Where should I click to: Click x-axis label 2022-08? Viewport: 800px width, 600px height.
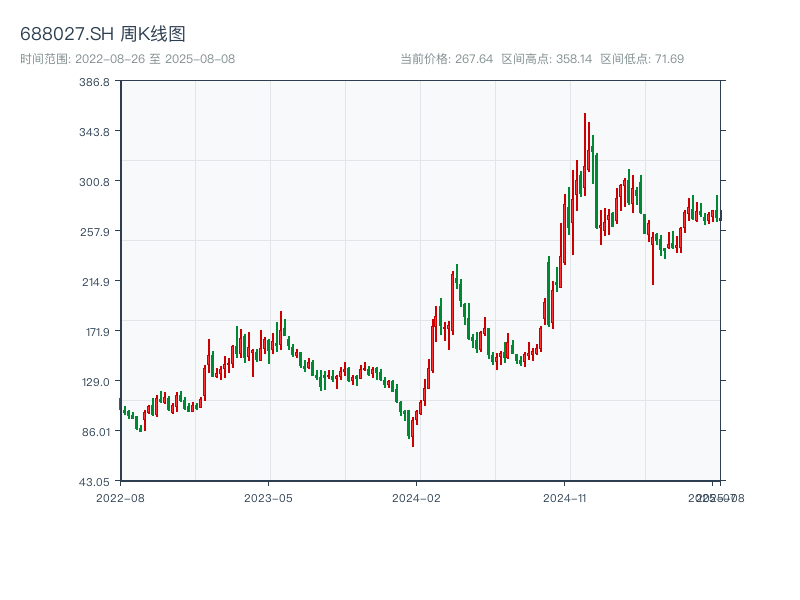point(120,498)
